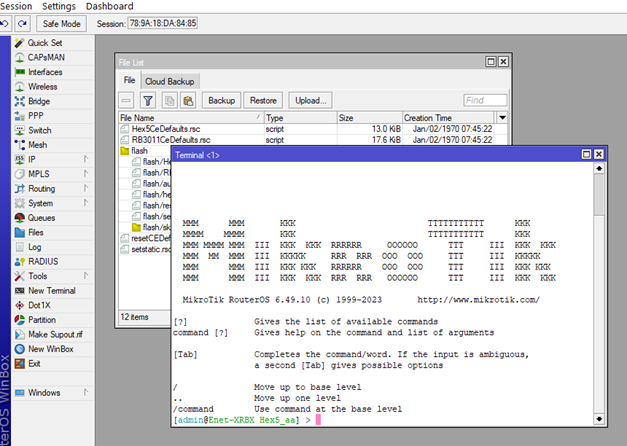
Task: Switch to the File tab
Action: [x=129, y=80]
